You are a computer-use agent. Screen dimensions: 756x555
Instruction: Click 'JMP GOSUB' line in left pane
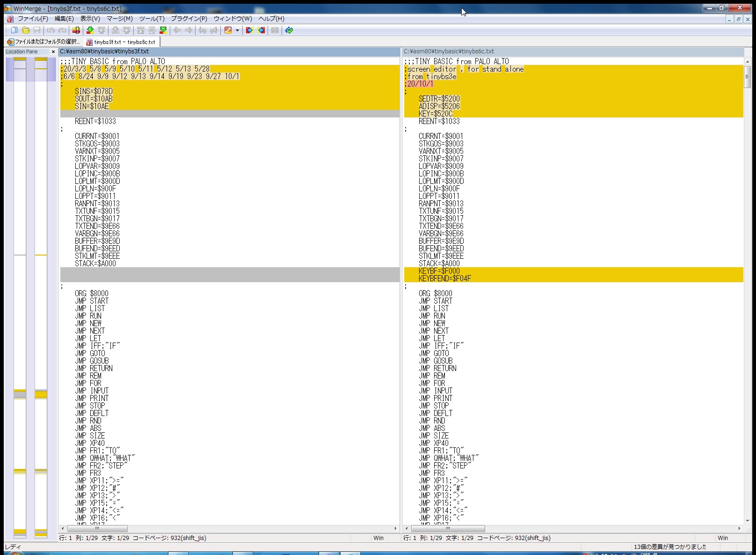tap(92, 361)
